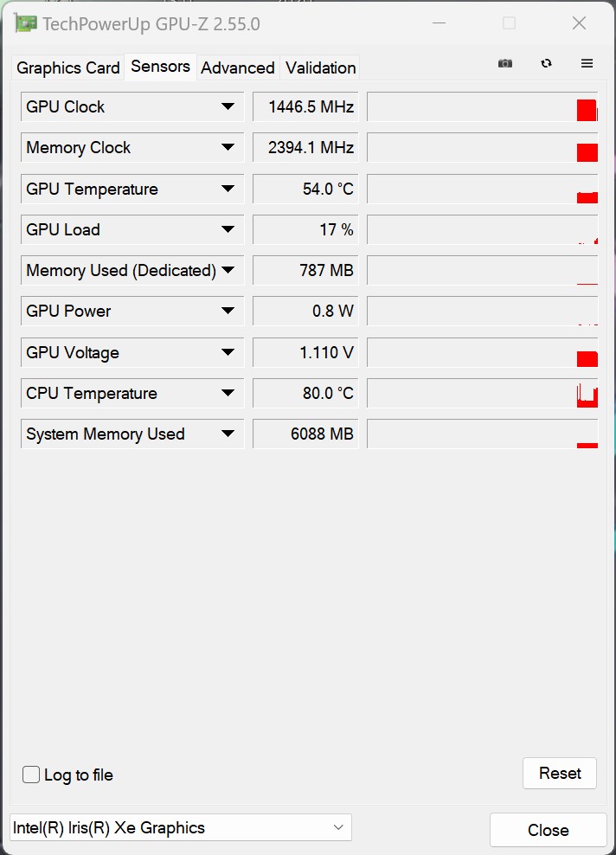616x855 pixels.
Task: Expand the CPU Temperature dropdown
Action: point(228,393)
